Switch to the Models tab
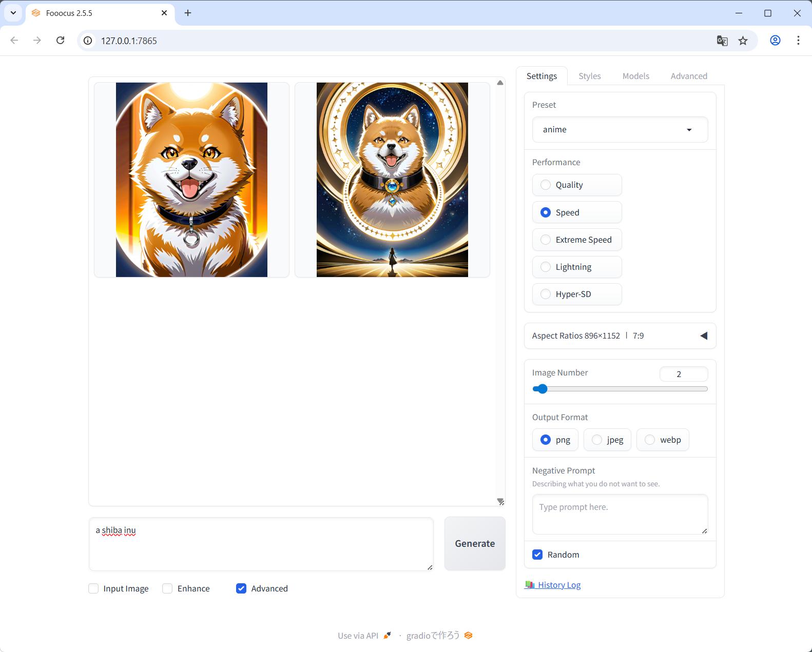 tap(635, 76)
